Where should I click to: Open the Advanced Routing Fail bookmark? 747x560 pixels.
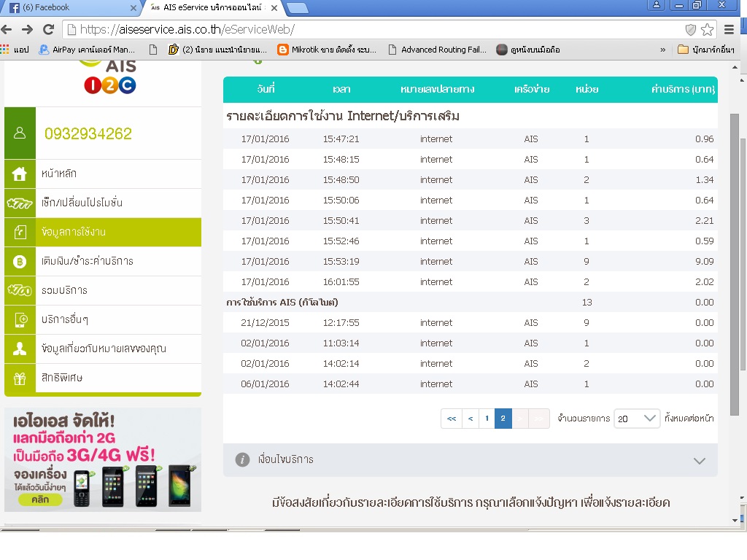438,50
